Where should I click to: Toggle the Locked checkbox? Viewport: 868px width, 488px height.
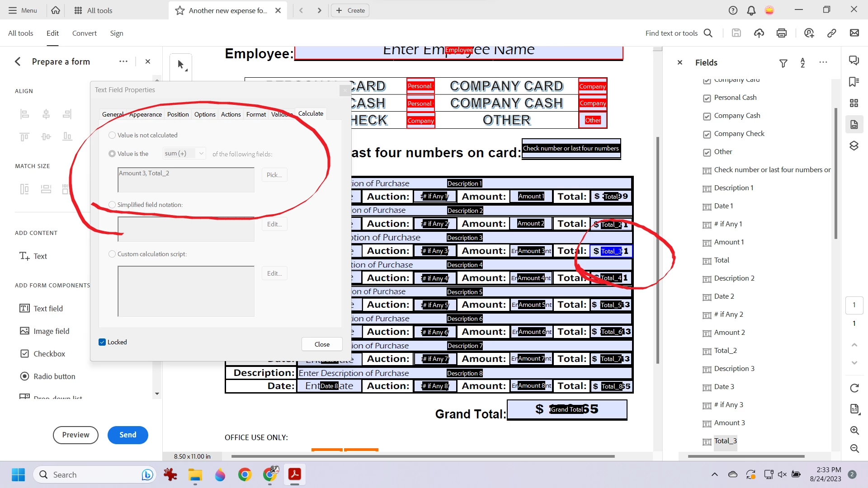tap(102, 342)
